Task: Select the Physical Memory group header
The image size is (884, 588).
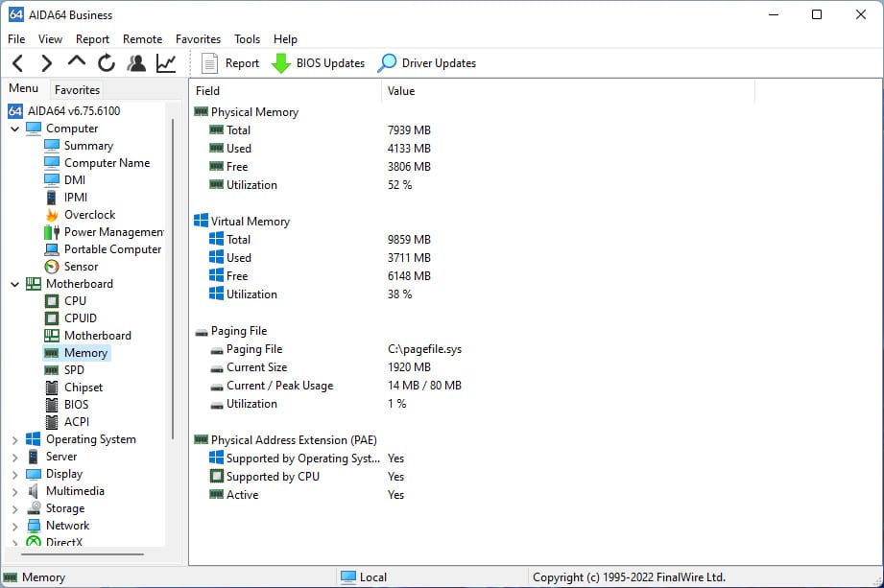Action: pyautogui.click(x=247, y=112)
